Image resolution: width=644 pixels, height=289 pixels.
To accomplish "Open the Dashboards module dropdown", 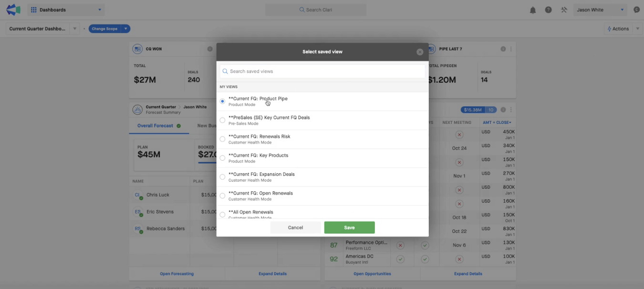I will (66, 10).
